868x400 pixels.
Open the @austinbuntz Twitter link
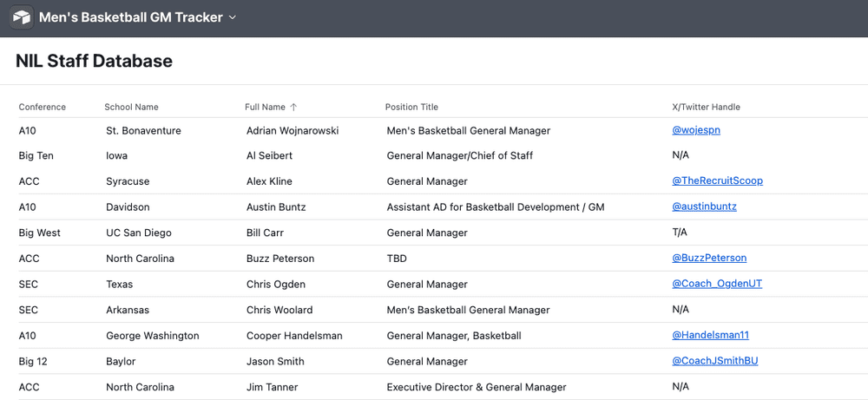(x=704, y=207)
